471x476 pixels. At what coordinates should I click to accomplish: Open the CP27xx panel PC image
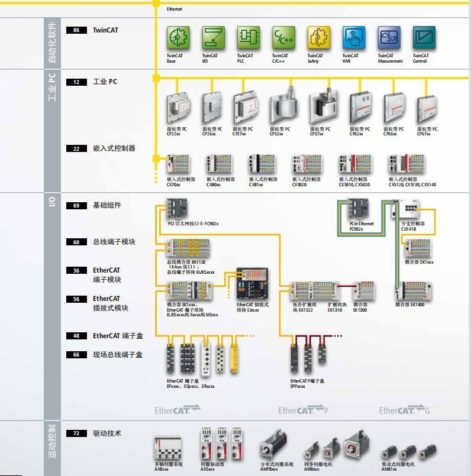(x=246, y=108)
